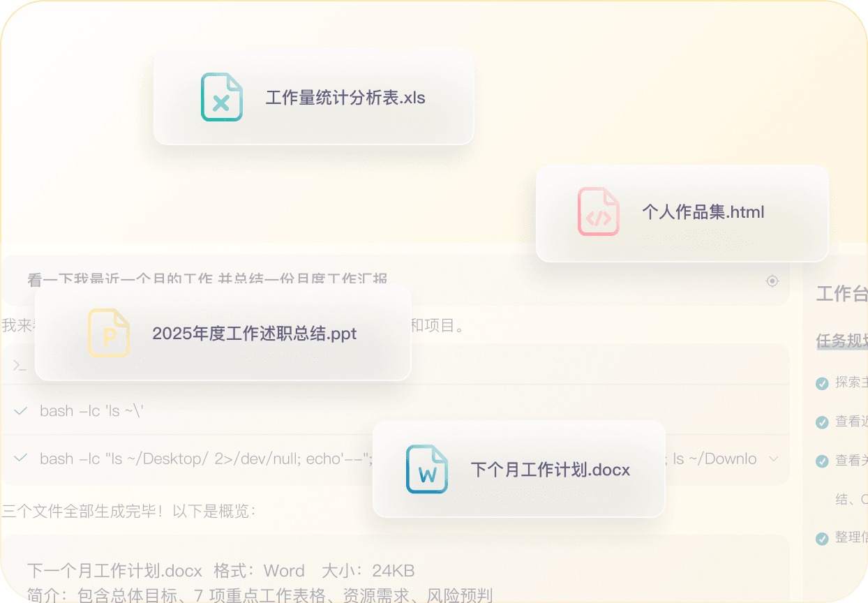Collapse the bash -lc 'ls ~' command output
The height and width of the screenshot is (603, 868).
click(x=20, y=411)
